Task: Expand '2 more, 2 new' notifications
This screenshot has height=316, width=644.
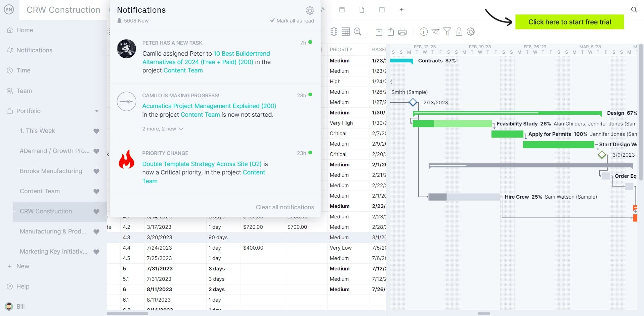Action: [x=163, y=129]
